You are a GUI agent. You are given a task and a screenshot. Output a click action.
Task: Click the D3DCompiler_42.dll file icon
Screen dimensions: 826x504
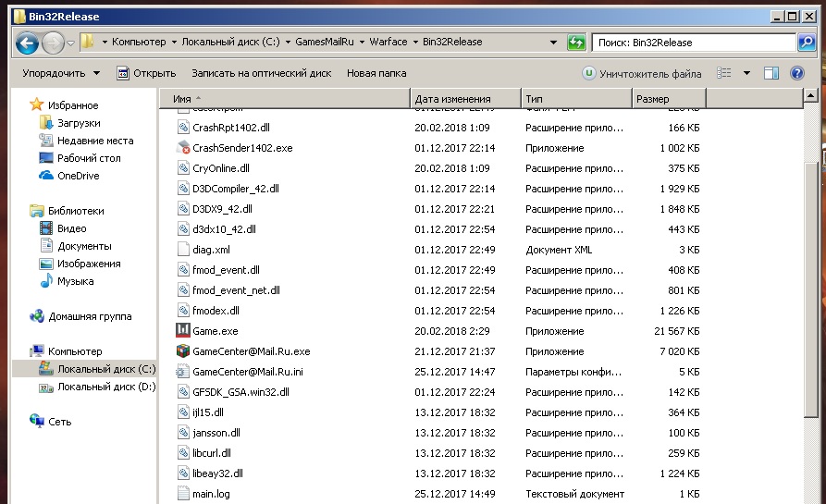click(x=183, y=189)
